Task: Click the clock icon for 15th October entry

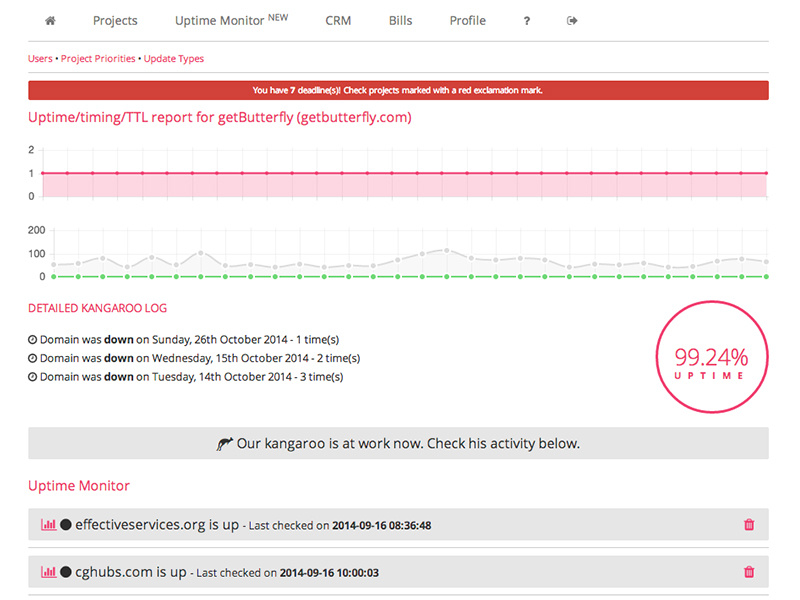Action: click(x=33, y=359)
